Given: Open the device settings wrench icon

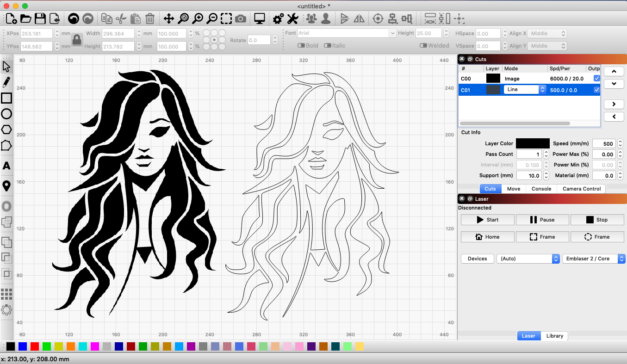Looking at the screenshot, I should tap(292, 19).
